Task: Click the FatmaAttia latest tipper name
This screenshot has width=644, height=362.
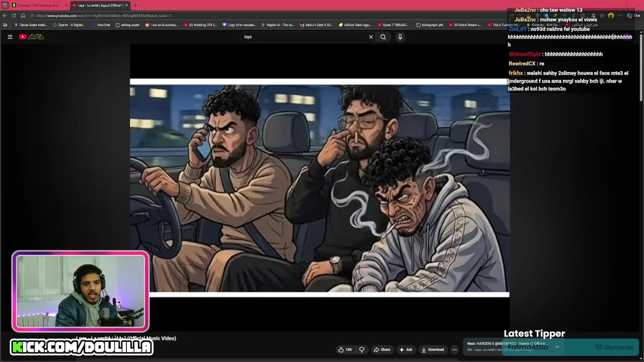Action: 528,347
